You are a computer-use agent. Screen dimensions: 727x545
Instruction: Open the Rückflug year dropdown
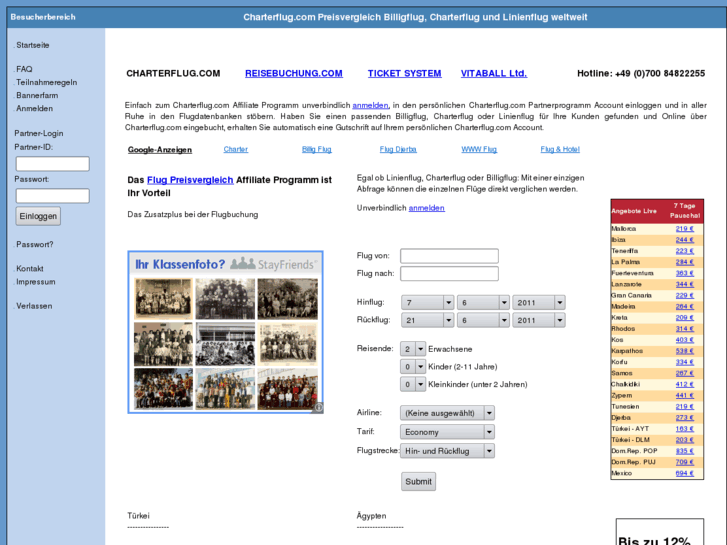[539, 321]
